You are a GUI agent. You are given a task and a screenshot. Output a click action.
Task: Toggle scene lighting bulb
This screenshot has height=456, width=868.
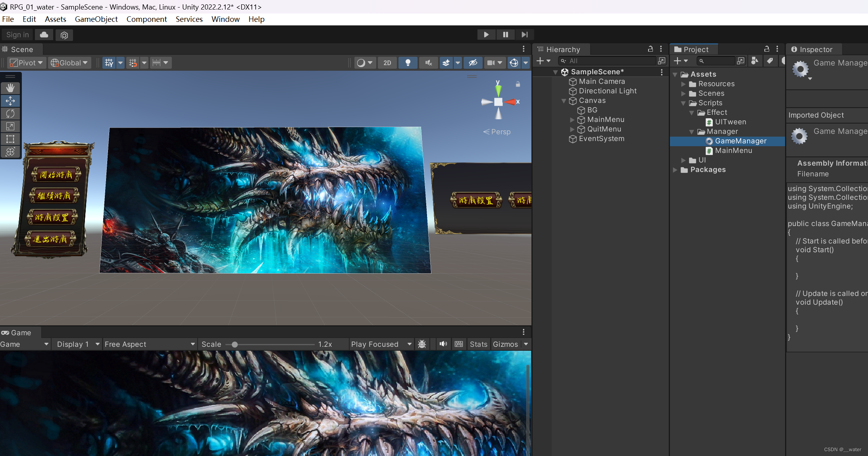[408, 63]
